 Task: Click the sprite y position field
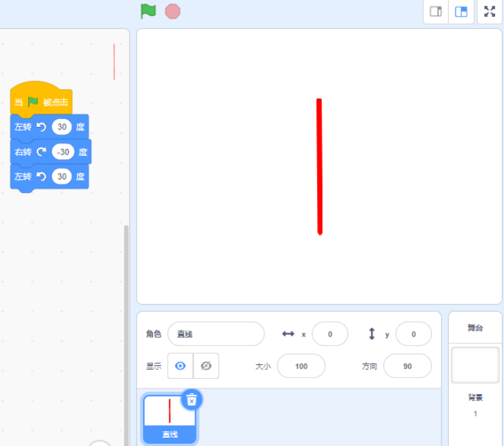coord(413,334)
